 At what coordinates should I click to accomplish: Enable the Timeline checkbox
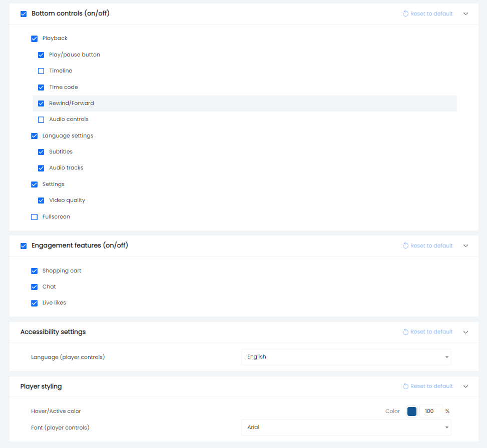41,71
